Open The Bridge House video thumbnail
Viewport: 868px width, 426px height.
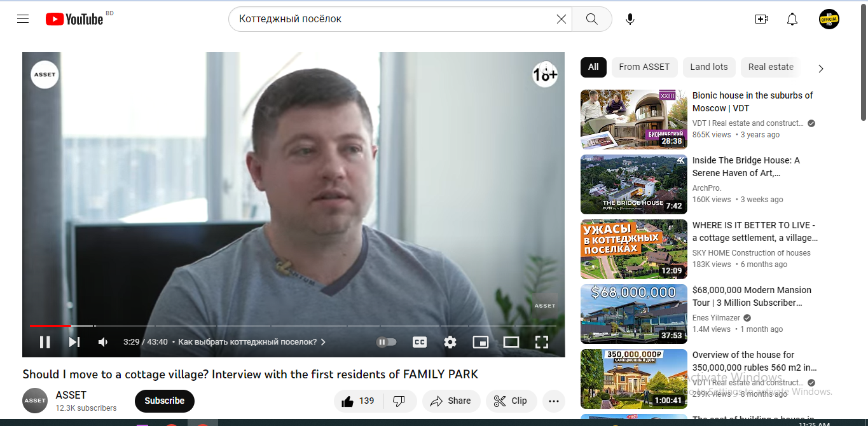(634, 184)
